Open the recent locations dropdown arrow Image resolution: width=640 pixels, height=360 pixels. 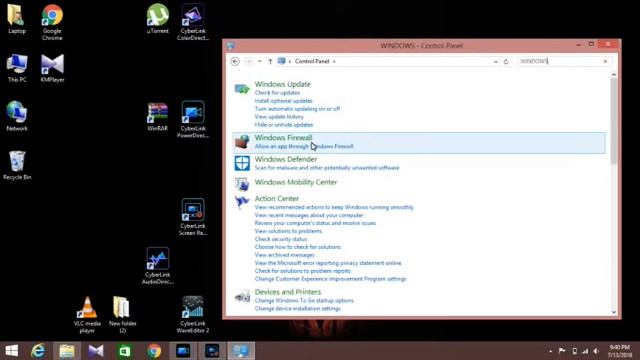click(x=260, y=61)
